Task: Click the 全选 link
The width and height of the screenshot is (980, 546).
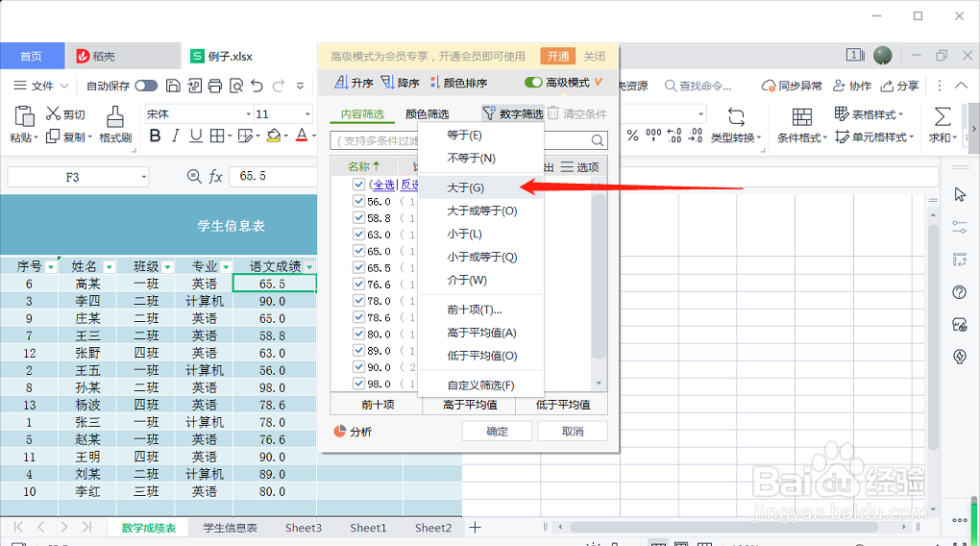Action: coord(383,185)
